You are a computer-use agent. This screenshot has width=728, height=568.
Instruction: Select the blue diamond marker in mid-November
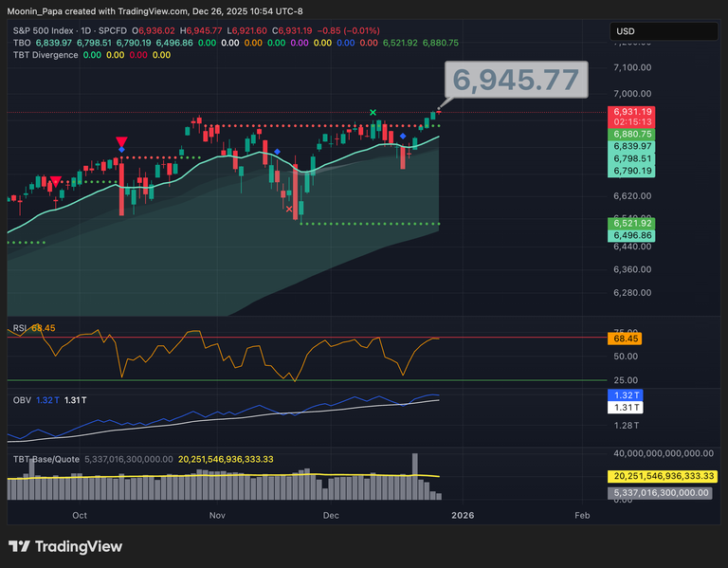click(x=277, y=152)
